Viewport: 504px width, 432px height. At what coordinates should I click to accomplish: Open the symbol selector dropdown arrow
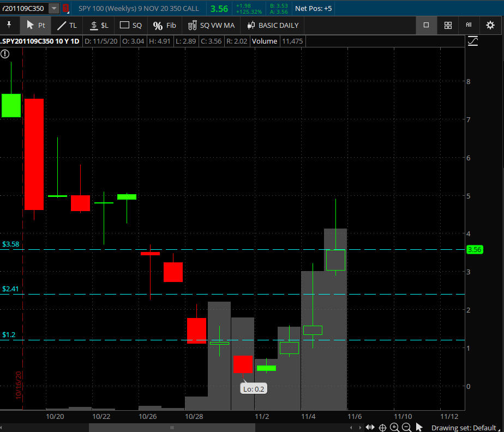[53, 8]
